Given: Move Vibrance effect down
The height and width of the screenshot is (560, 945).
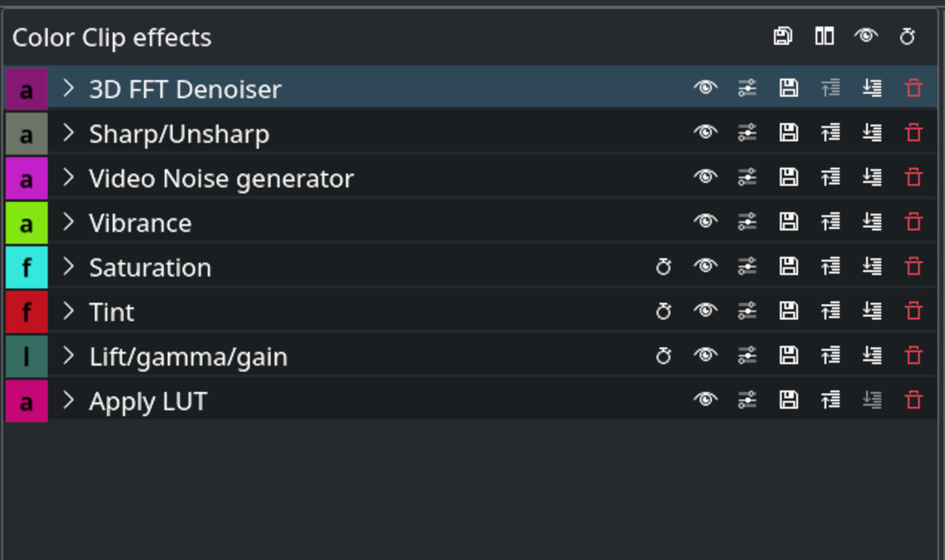Looking at the screenshot, I should tap(871, 222).
